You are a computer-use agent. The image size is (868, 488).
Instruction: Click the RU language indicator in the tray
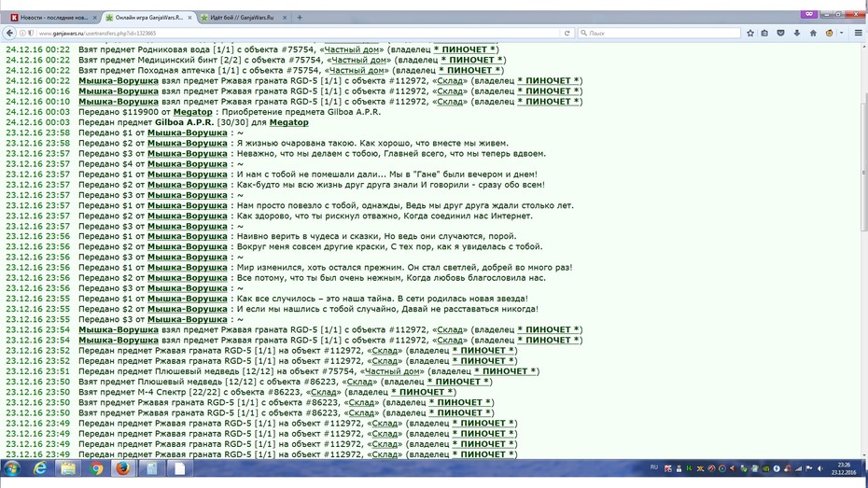[x=653, y=467]
